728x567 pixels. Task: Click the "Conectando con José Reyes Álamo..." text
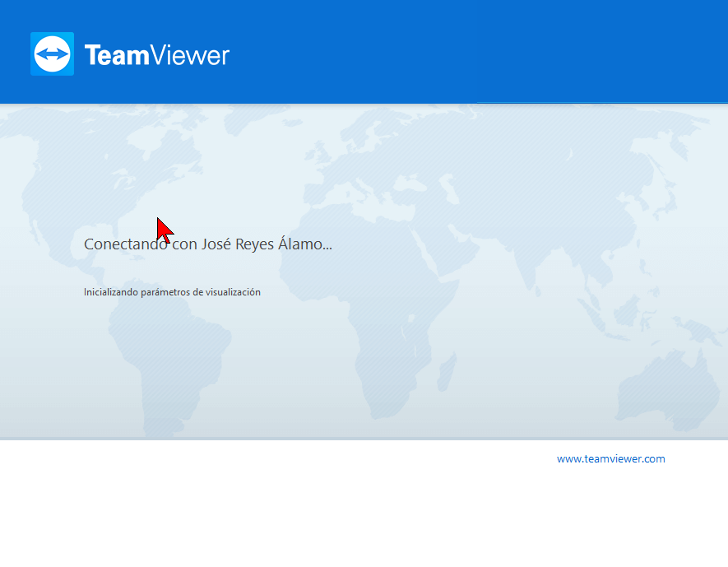pyautogui.click(x=208, y=244)
